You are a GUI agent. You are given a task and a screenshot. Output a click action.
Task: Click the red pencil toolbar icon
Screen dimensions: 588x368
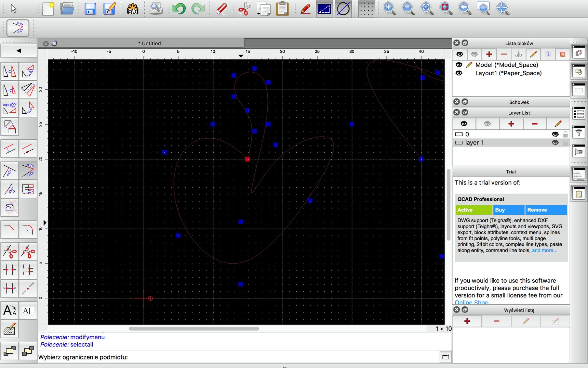click(x=305, y=9)
